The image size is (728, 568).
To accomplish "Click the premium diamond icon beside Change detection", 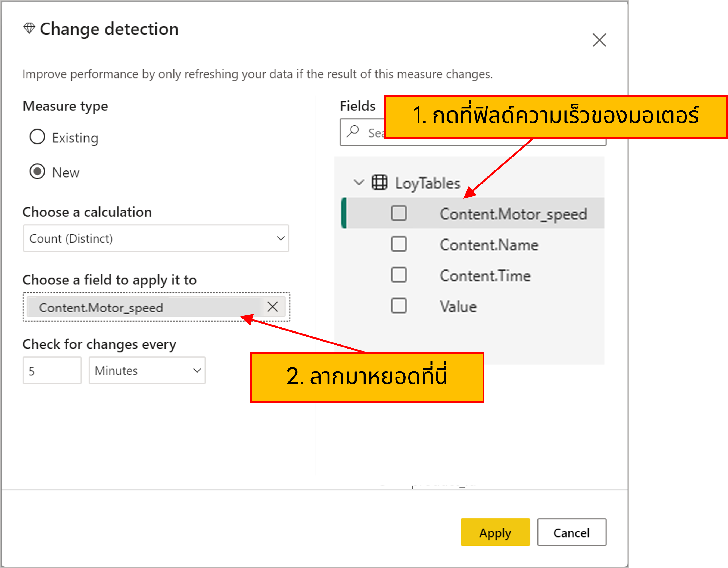I will [29, 28].
